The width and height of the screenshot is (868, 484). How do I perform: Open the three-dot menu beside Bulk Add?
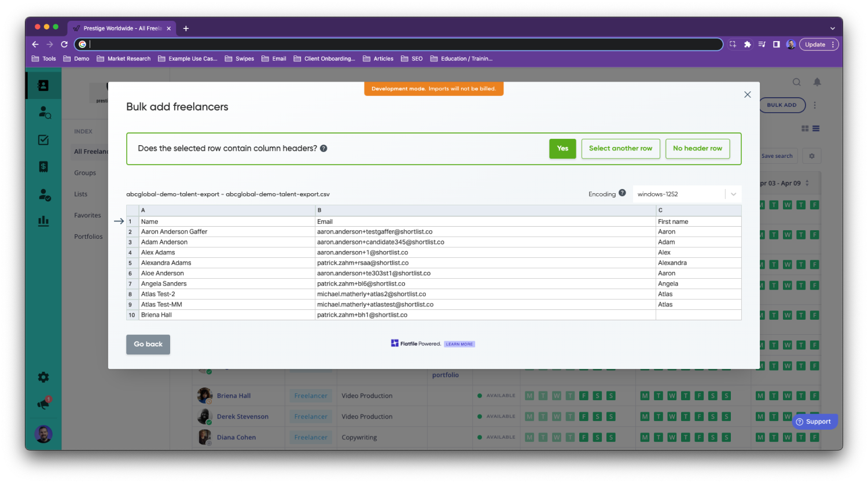[815, 105]
